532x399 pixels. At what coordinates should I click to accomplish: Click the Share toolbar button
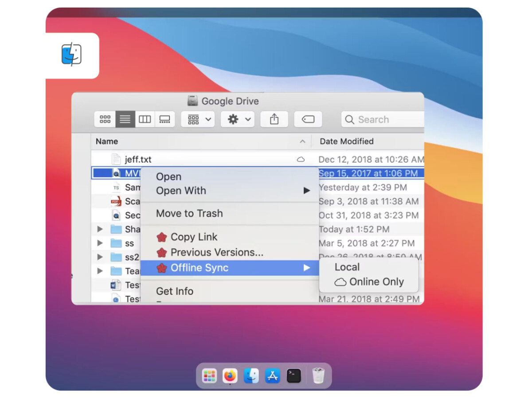pos(274,119)
